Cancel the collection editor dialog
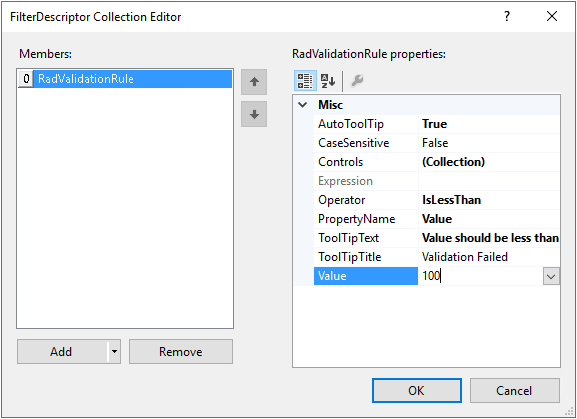 514,390
